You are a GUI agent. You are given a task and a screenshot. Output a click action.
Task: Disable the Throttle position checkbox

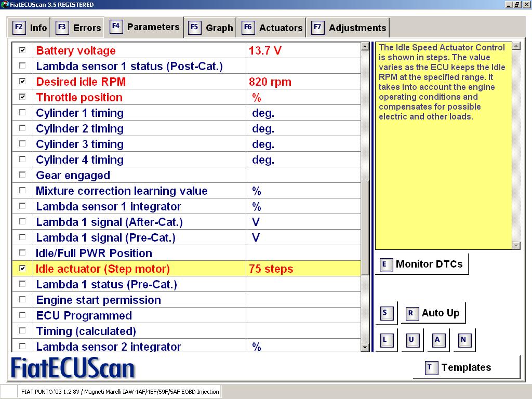pos(22,97)
